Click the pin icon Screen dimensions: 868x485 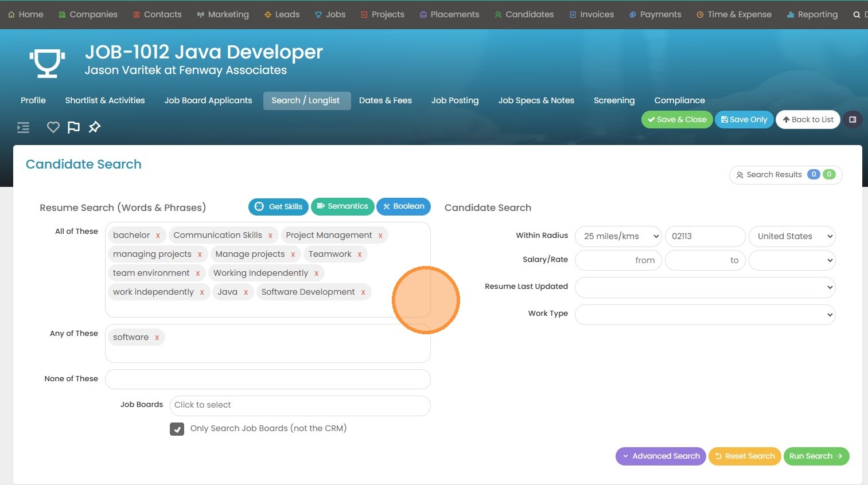coord(95,127)
